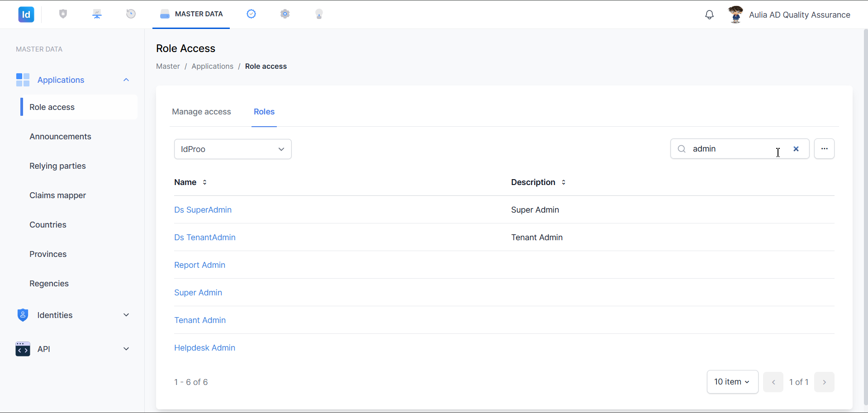Image resolution: width=868 pixels, height=413 pixels.
Task: Click the 1 - 6 of 6 count text
Action: 191,382
